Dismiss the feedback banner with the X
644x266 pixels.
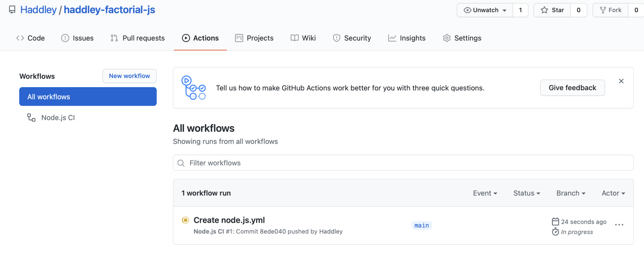(x=621, y=81)
